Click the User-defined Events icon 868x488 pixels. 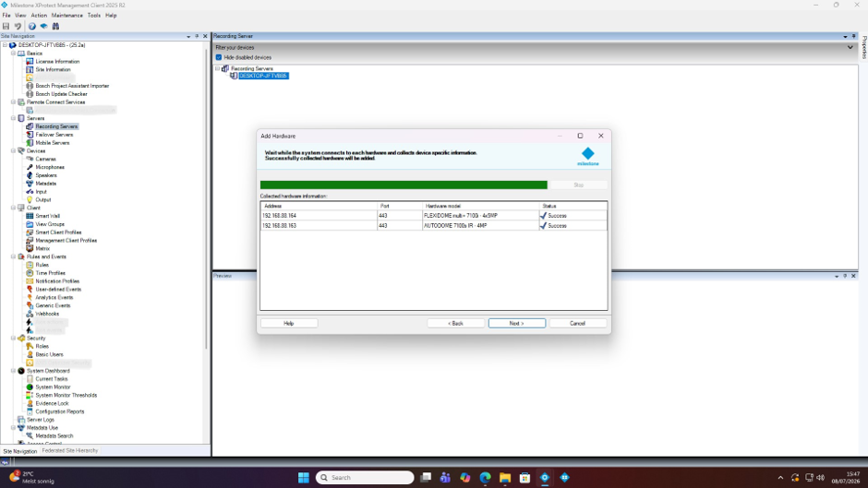point(30,289)
